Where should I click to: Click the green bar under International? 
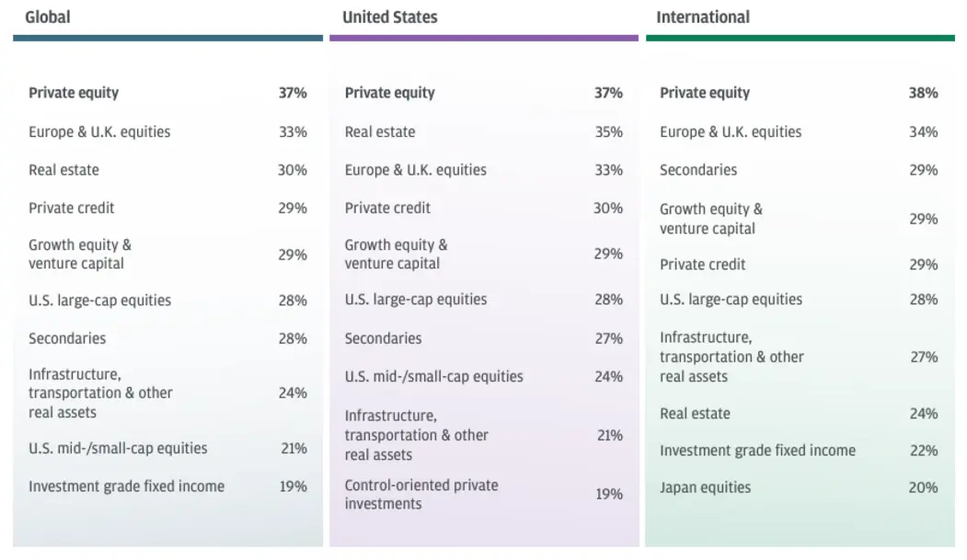click(x=800, y=39)
